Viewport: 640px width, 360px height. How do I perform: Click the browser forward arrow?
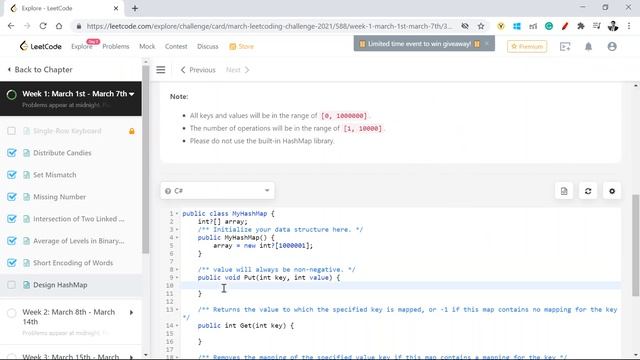pos(27,26)
